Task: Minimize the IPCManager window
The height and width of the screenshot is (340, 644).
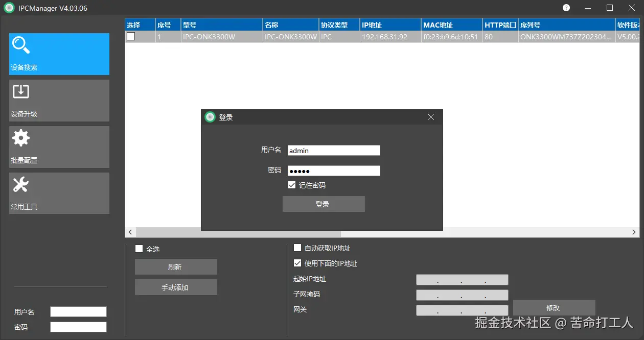Action: [588, 8]
